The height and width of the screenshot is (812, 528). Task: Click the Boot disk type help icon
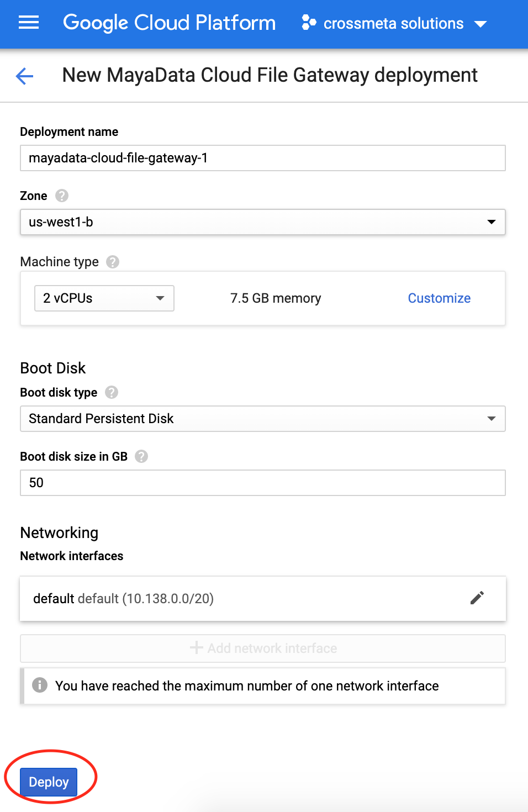[112, 392]
